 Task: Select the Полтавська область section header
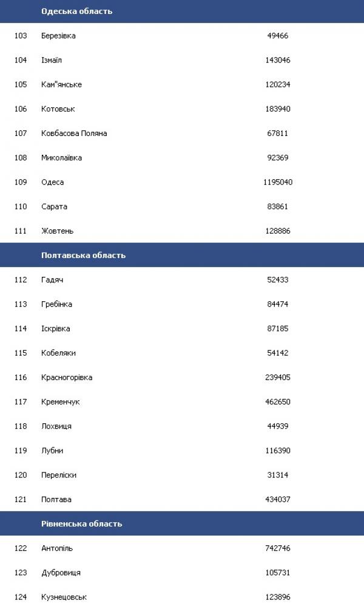click(x=83, y=255)
